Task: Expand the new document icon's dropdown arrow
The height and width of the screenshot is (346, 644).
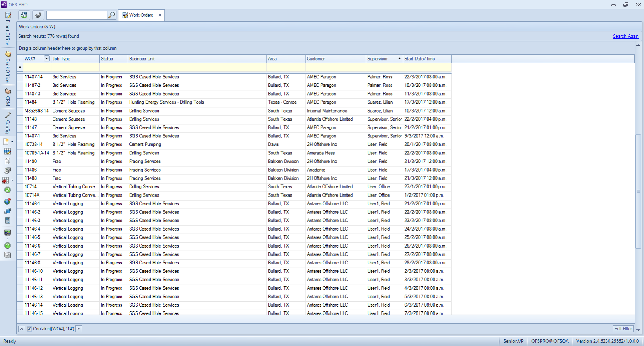Action: coord(12,142)
